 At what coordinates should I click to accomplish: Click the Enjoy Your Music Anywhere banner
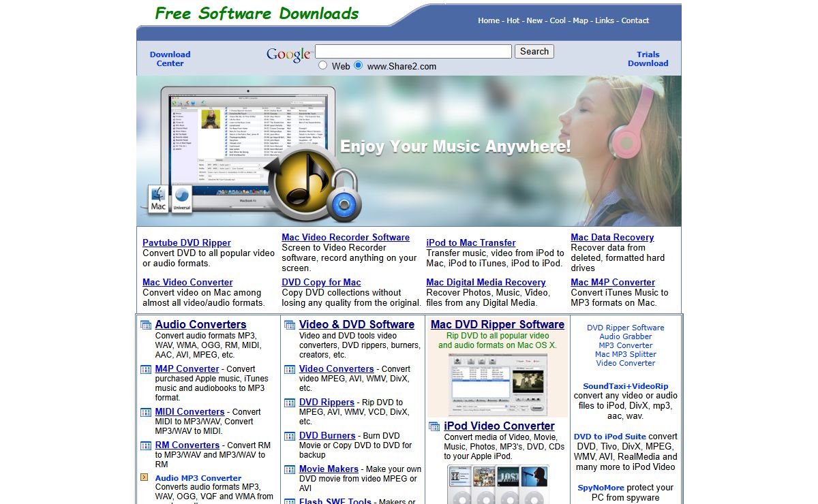(409, 151)
